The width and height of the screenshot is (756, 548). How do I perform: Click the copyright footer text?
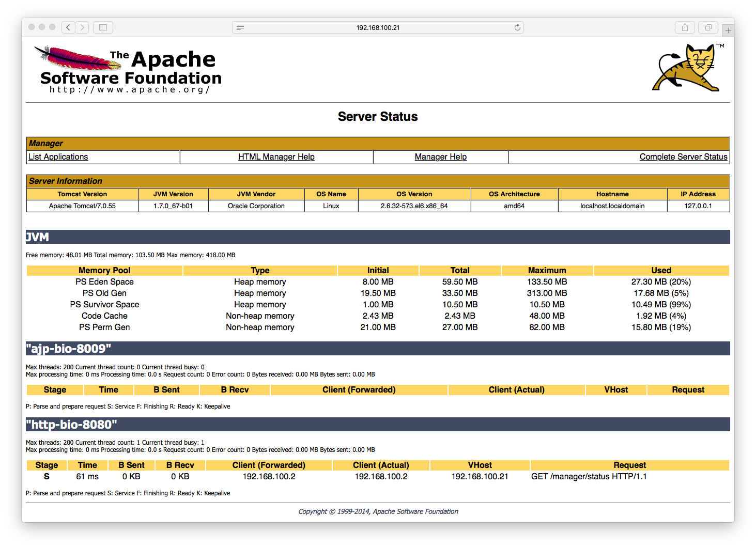pyautogui.click(x=378, y=512)
